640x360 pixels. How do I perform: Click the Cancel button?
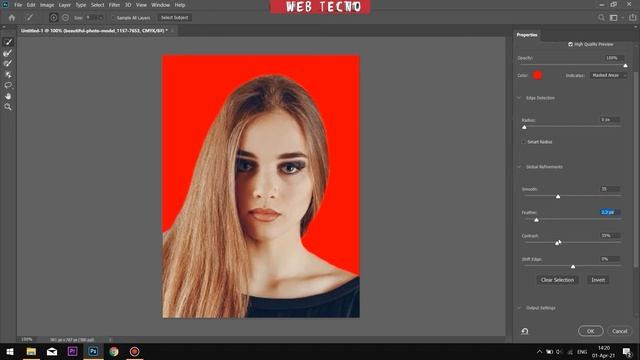(x=619, y=331)
